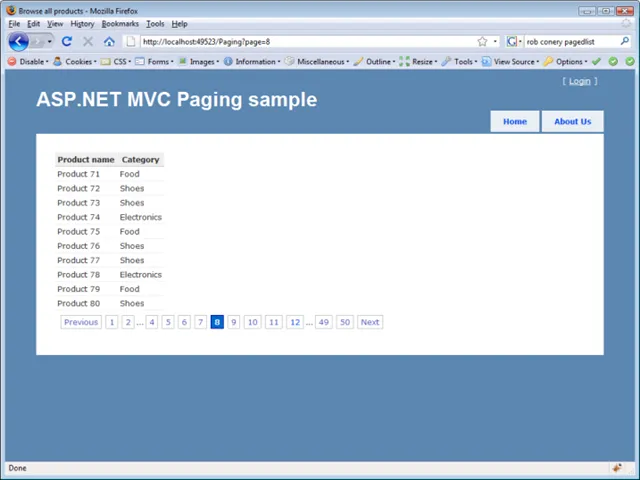The image size is (640, 480).
Task: Click the Cookies person icon
Action: 58,61
